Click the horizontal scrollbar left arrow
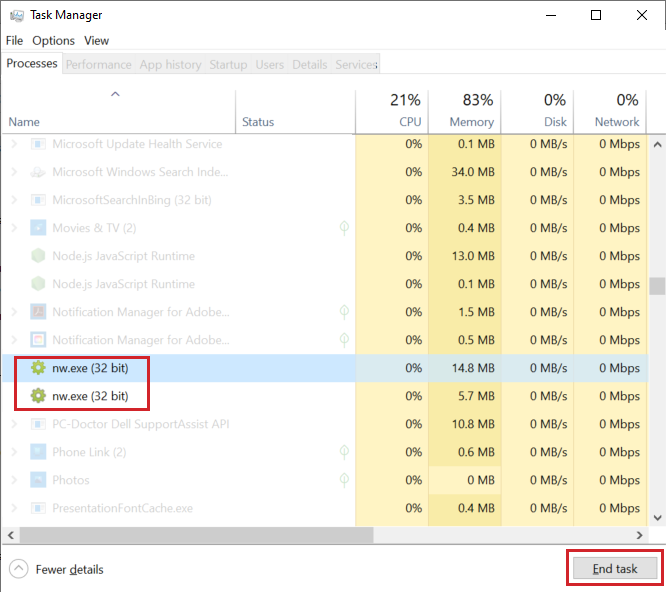The width and height of the screenshot is (666, 592). [x=11, y=535]
